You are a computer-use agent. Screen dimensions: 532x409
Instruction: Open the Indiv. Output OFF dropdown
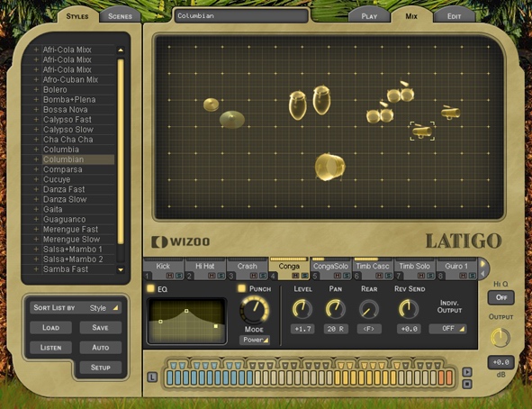448,329
